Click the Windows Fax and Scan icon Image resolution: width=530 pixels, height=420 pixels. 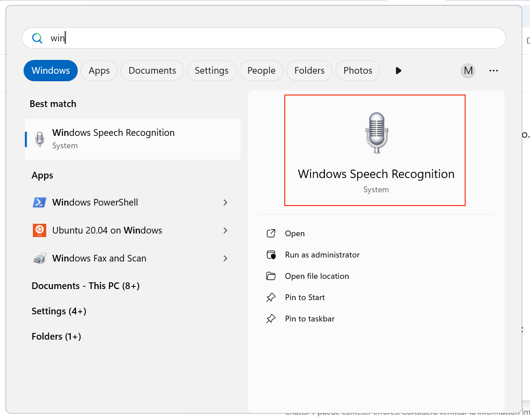40,258
